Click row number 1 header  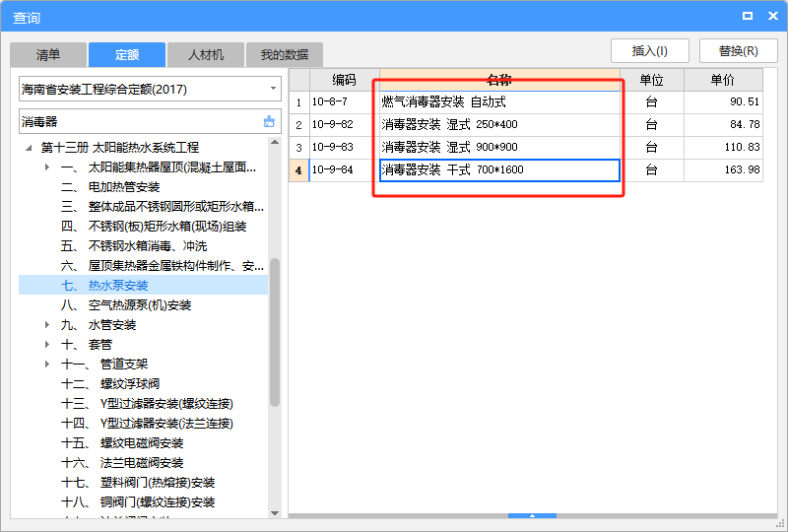[x=299, y=102]
